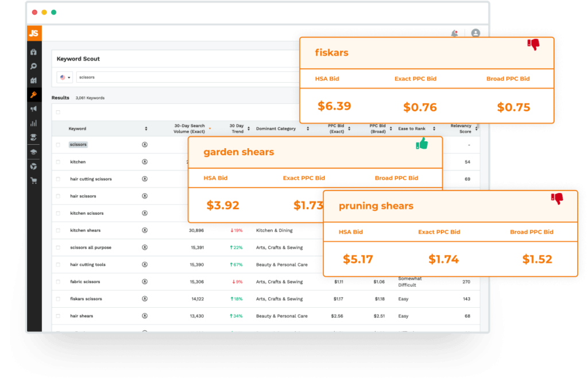
Task: Toggle the select-all checkbox above table
Action: [58, 112]
